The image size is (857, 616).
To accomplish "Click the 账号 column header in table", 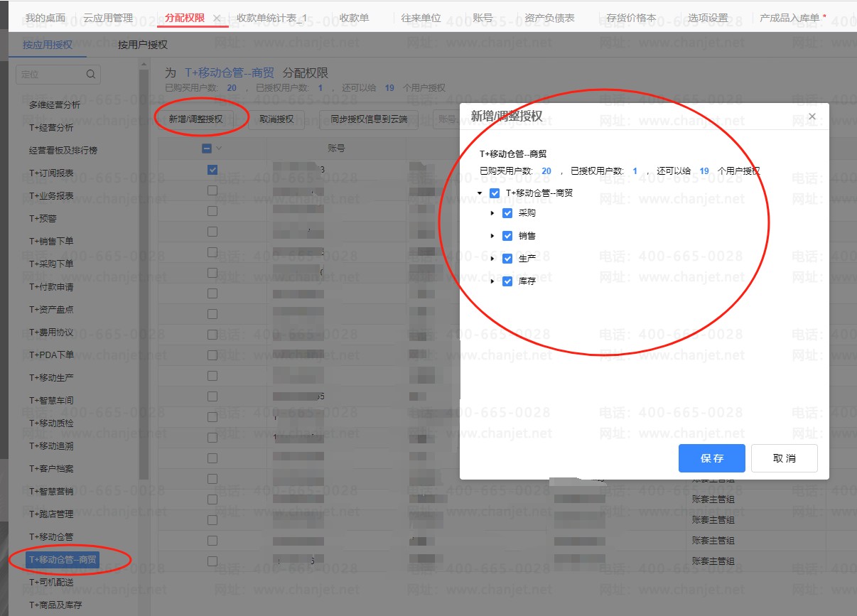I will point(337,148).
